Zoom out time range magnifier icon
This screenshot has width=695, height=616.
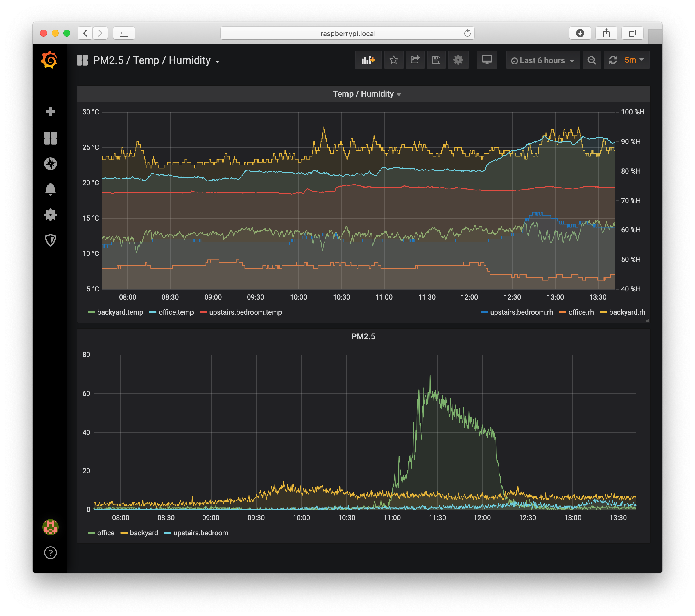[592, 60]
